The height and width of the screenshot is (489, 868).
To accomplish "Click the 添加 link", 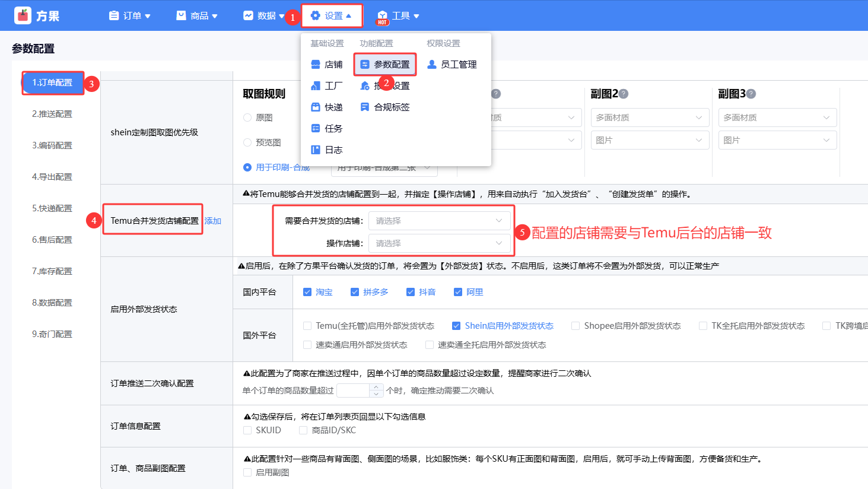I will point(213,221).
